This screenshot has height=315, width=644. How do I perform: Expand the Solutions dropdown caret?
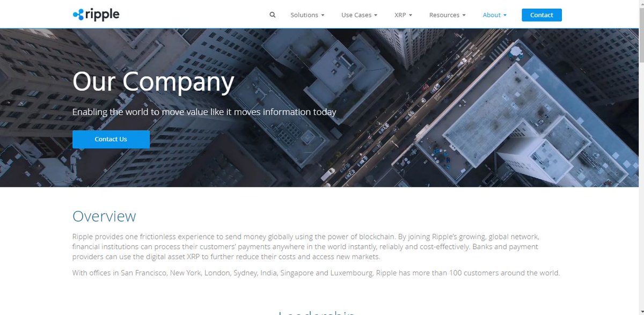pos(323,16)
